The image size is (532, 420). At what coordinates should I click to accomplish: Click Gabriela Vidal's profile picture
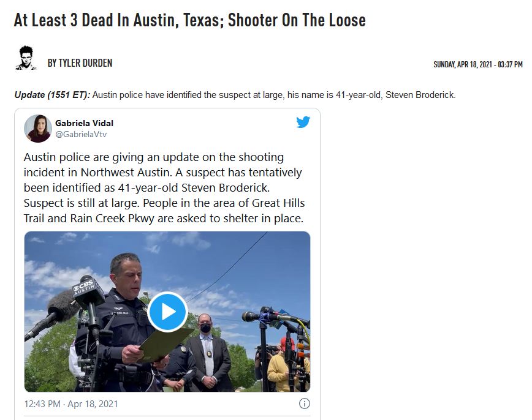(x=37, y=129)
